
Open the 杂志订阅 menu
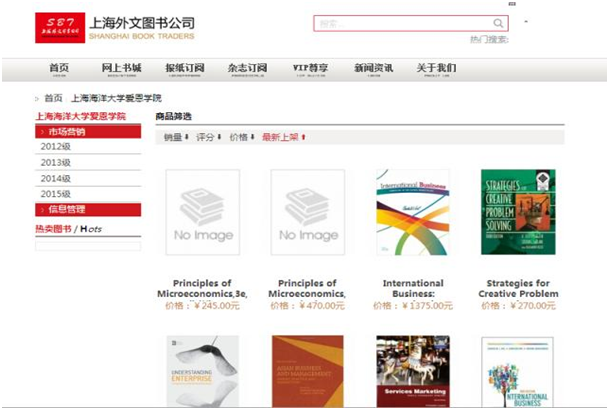(x=247, y=69)
